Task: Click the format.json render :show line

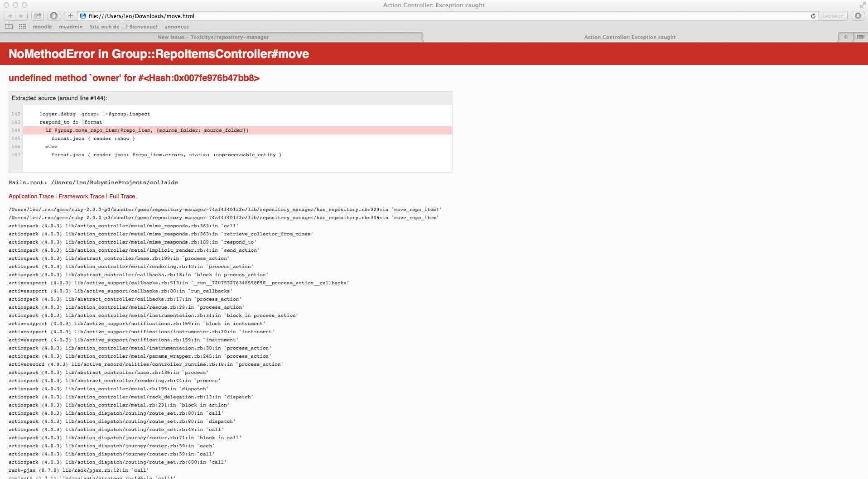Action: (x=93, y=139)
